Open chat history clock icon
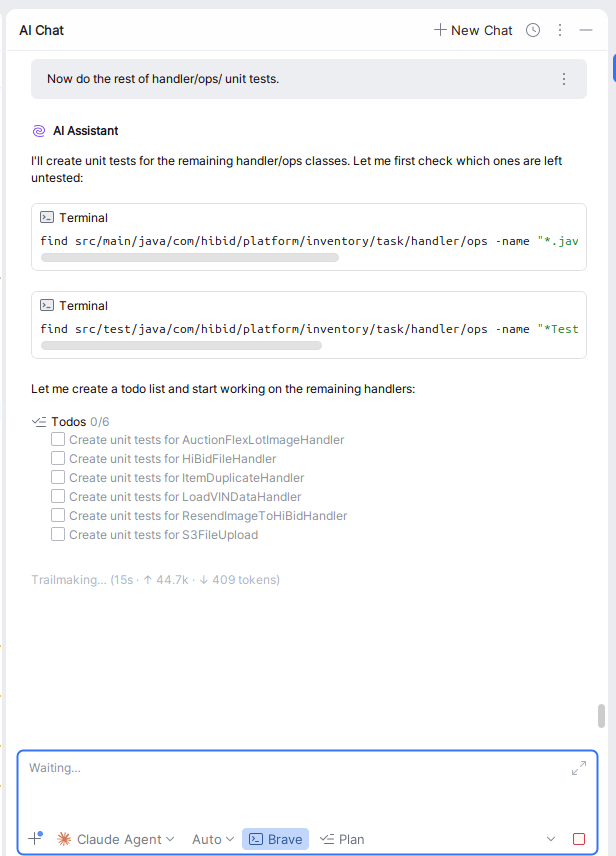The image size is (616, 856). tap(533, 30)
